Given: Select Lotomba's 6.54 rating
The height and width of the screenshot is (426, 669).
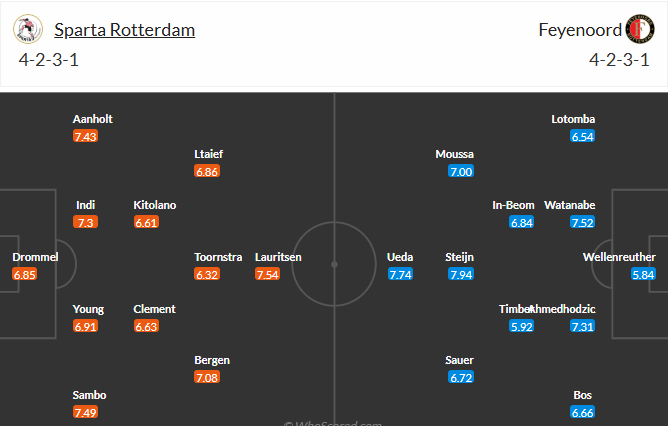Looking at the screenshot, I should point(582,137).
